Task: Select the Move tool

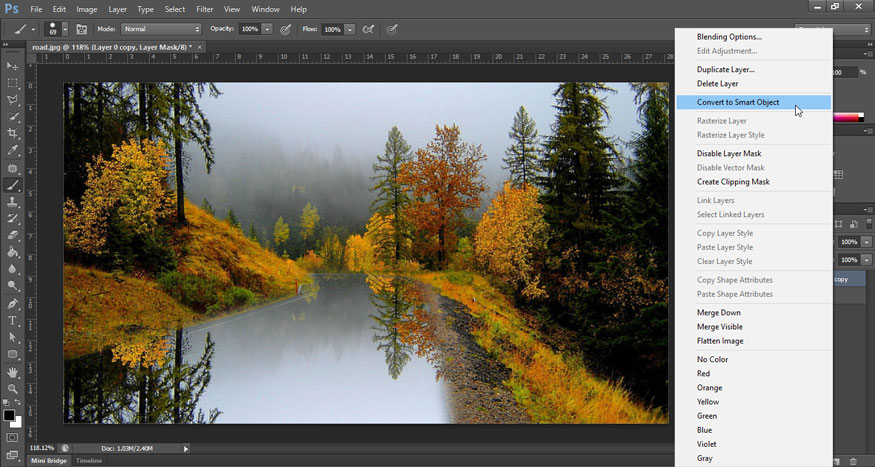Action: tap(13, 66)
